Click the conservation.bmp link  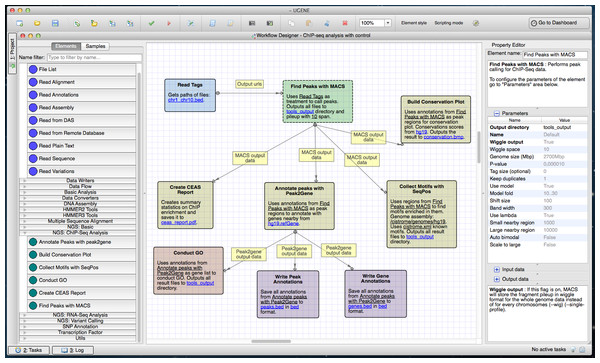pos(443,137)
